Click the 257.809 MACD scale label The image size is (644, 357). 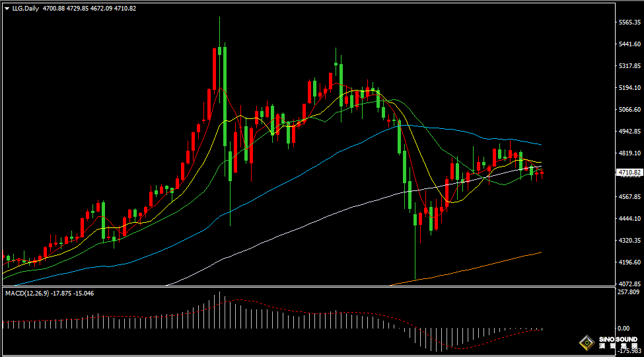[629, 292]
